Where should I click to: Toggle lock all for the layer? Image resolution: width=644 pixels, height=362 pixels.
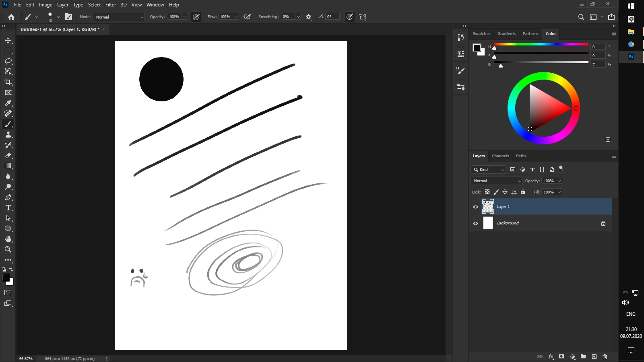pos(523,192)
